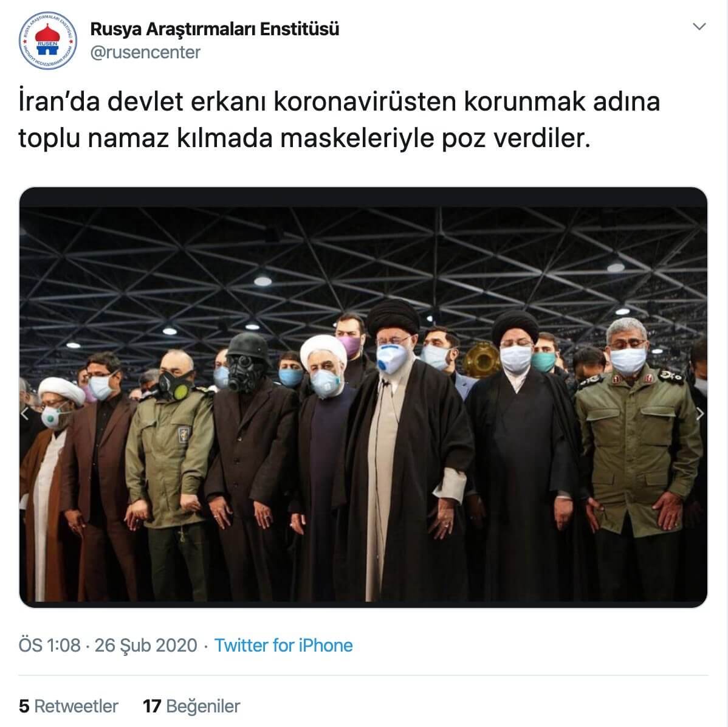728x727 pixels.
Task: Click the word Beğeniler
Action: click(203, 706)
